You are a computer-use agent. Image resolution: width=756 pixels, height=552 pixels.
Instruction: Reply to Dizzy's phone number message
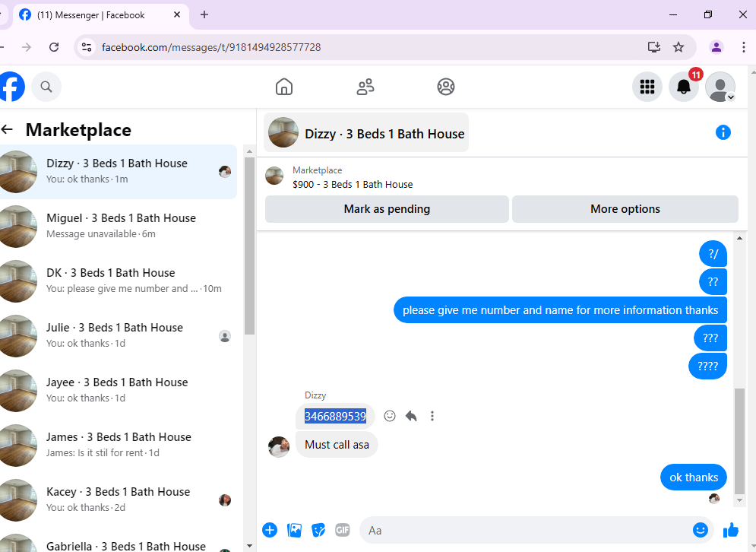pos(411,416)
